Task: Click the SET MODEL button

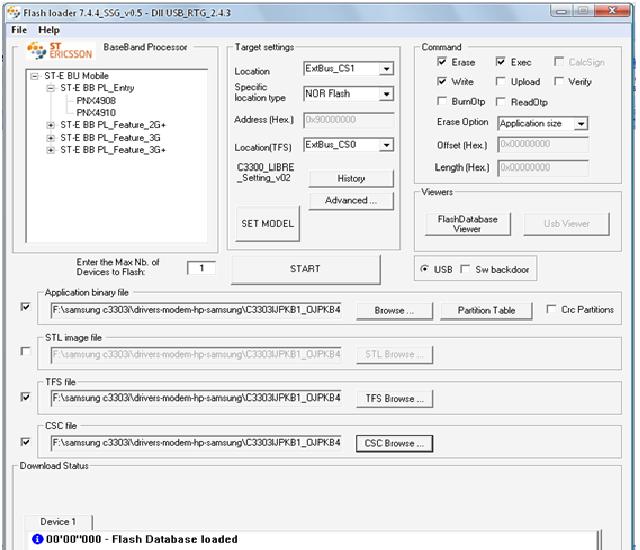Action: (x=267, y=224)
